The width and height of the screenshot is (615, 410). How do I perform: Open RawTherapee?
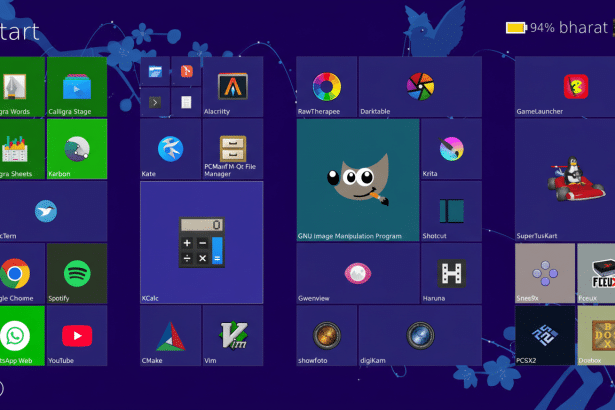click(327, 87)
